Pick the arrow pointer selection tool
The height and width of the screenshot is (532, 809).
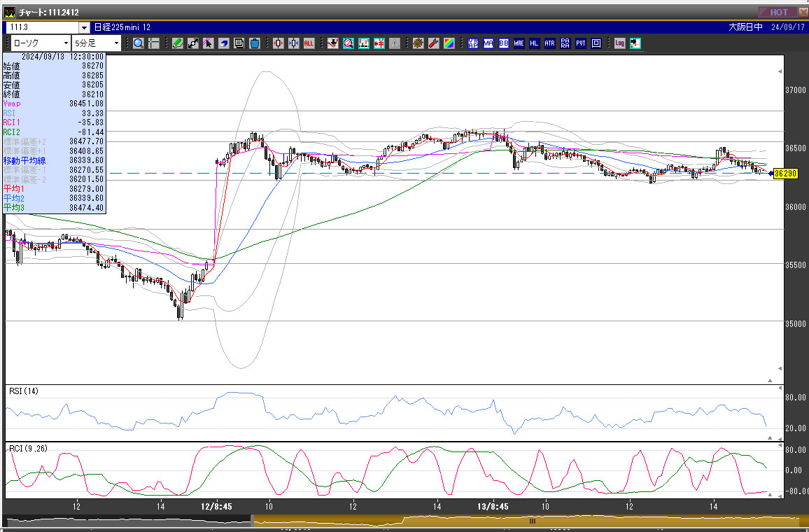208,43
